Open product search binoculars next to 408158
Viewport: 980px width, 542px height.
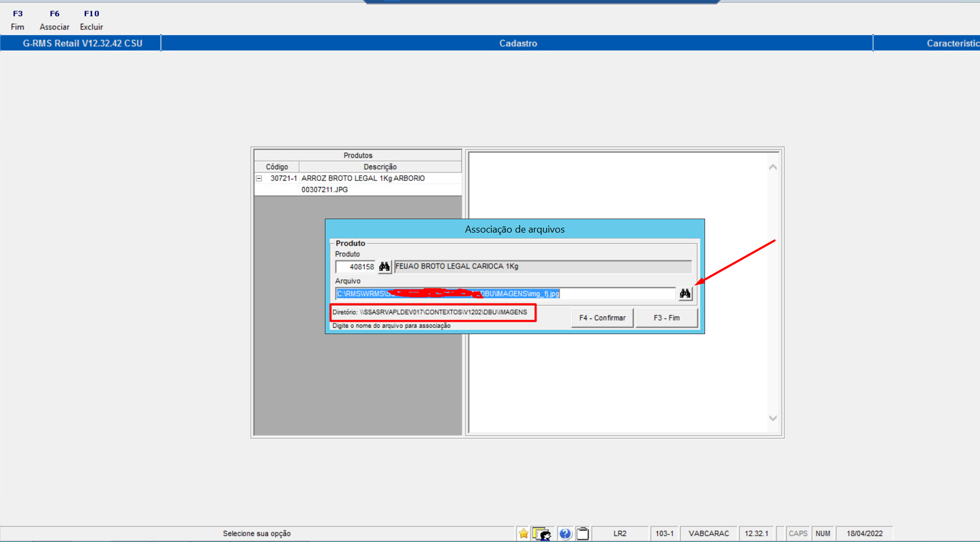tap(384, 266)
